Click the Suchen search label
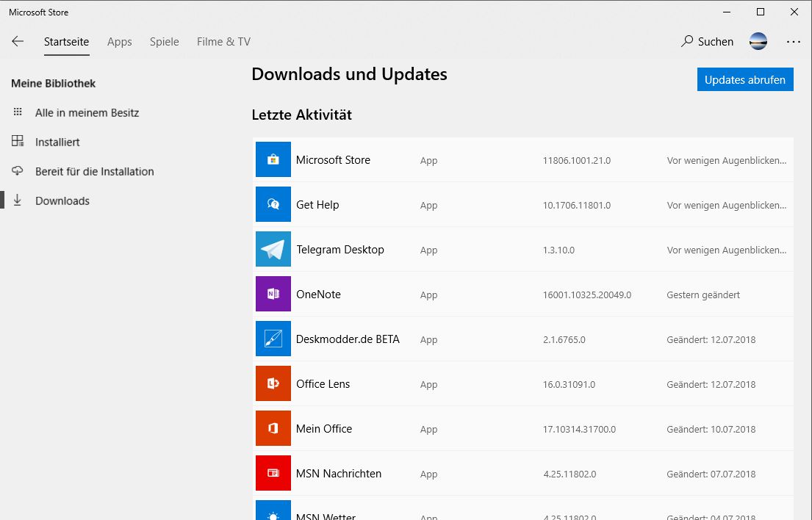This screenshot has height=520, width=812. 716,41
